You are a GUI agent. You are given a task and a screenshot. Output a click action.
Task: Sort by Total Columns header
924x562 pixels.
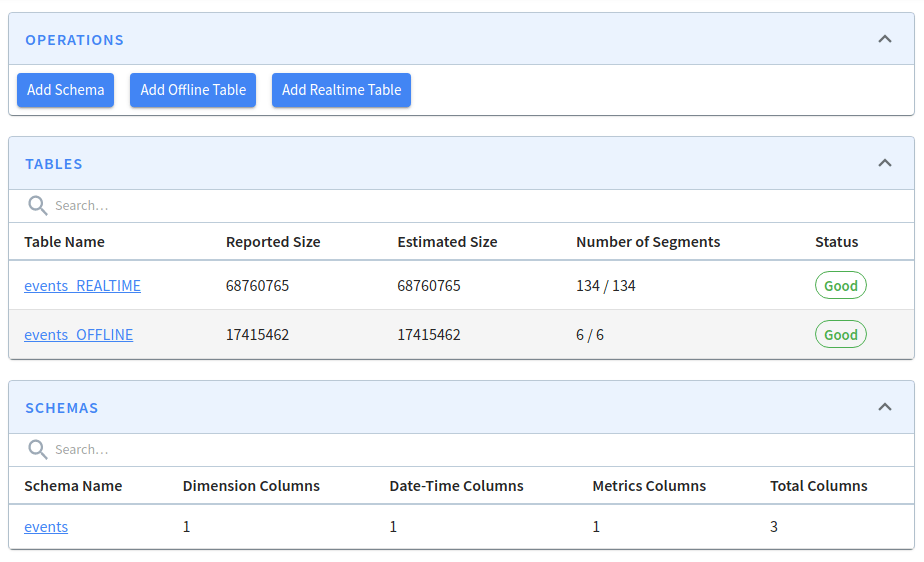point(819,486)
